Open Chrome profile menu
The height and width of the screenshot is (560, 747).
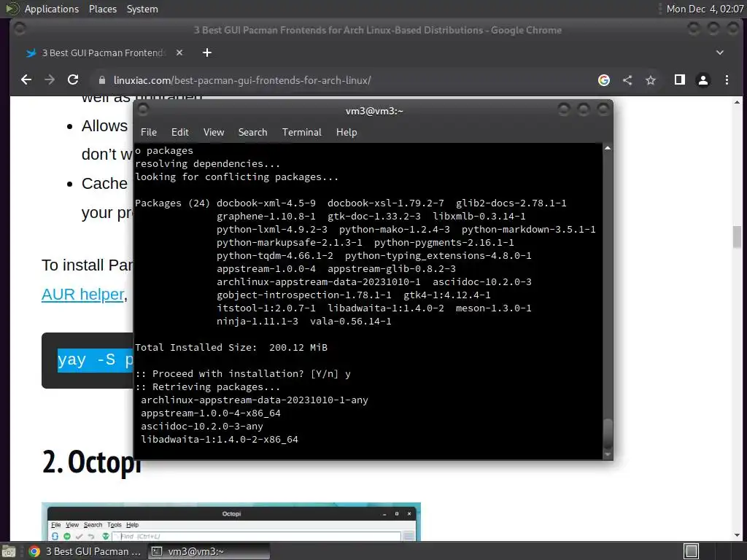[x=703, y=80]
